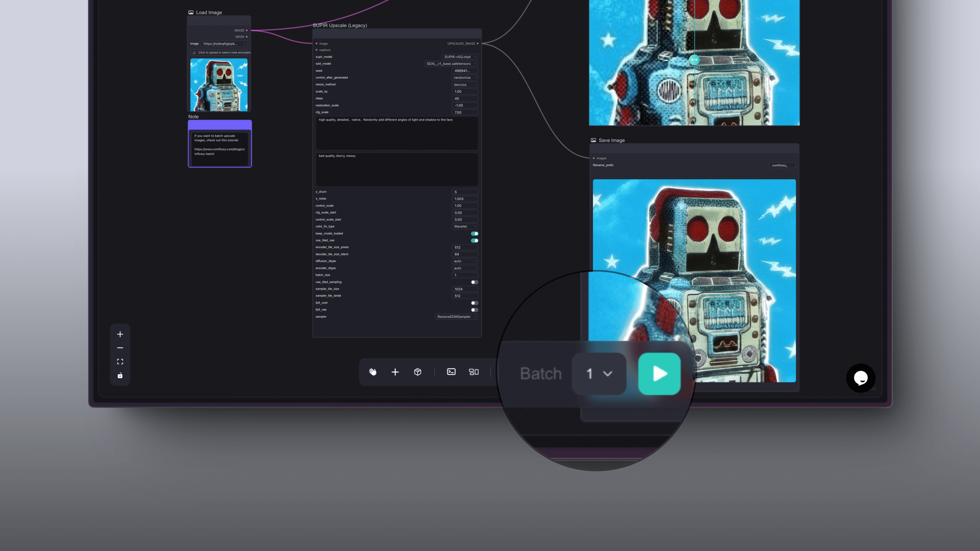Open the chat support bubble
This screenshot has height=551, width=980.
[x=861, y=378]
